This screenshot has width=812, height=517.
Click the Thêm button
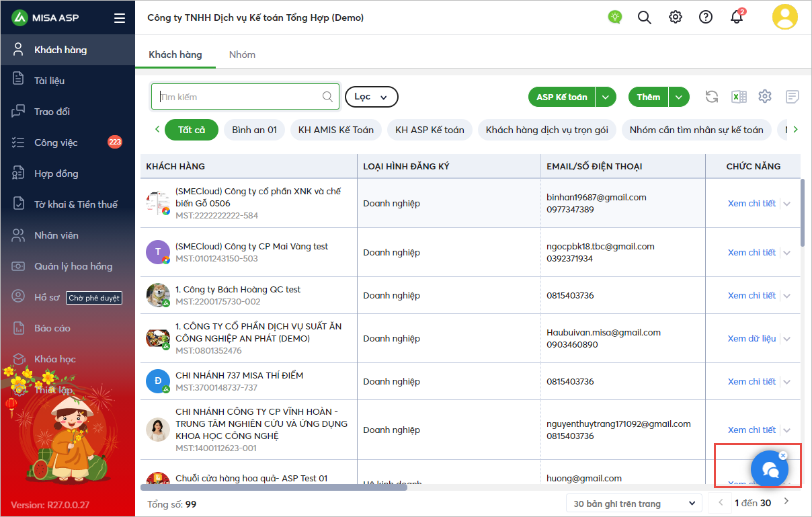(649, 97)
